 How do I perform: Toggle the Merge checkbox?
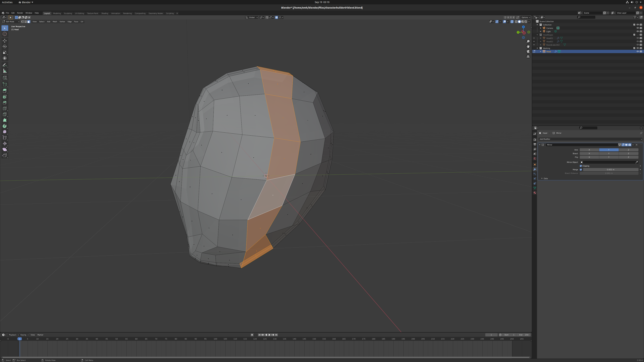click(x=581, y=170)
